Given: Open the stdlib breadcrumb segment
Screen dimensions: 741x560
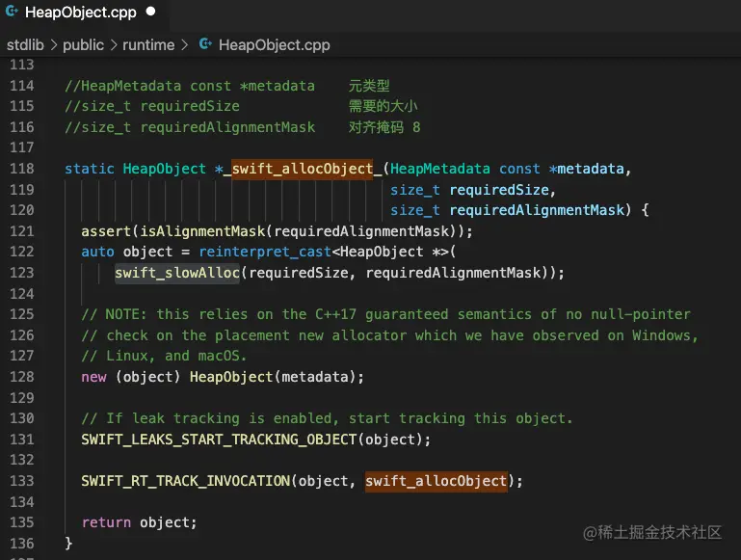Looking at the screenshot, I should [x=25, y=45].
